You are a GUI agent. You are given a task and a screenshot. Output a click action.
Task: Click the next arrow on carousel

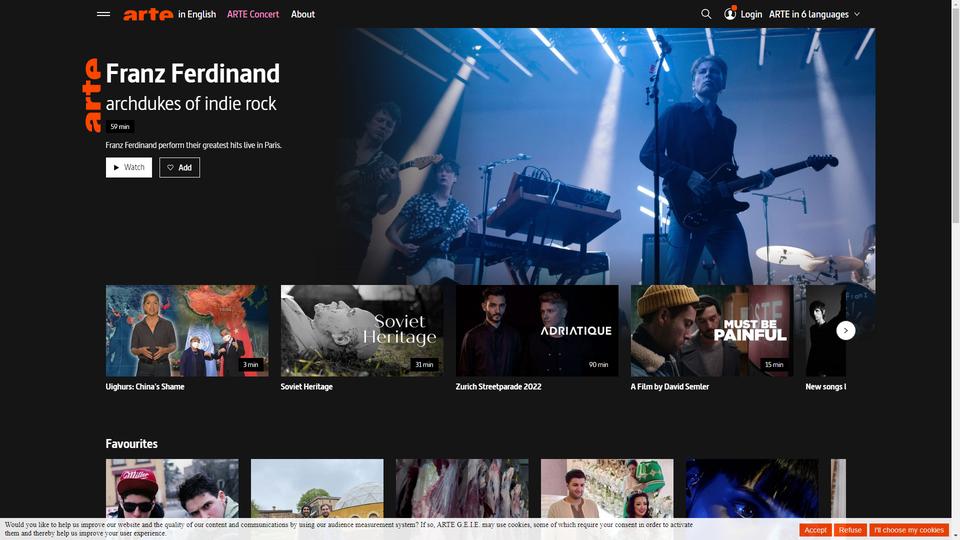click(x=846, y=331)
